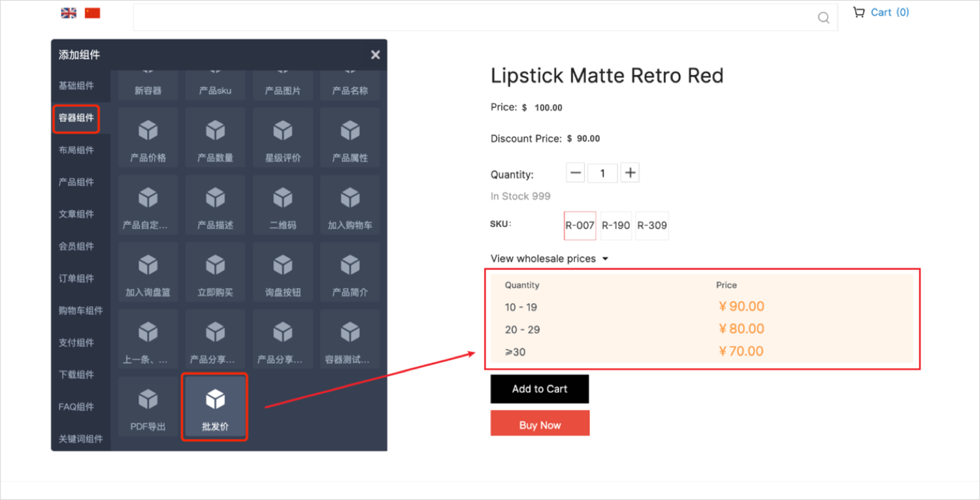The height and width of the screenshot is (500, 980).
Task: Switch language with the China flag
Action: click(92, 13)
